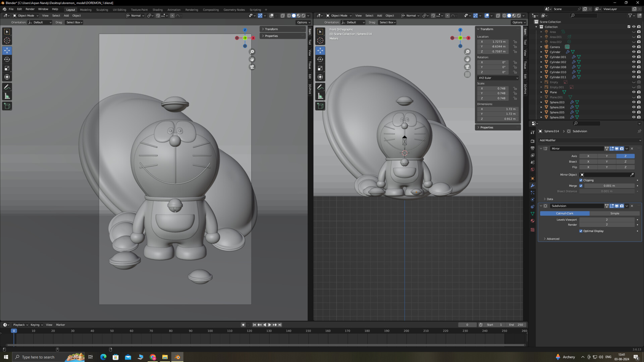Disable the Clipping checkbox in Mirror modifier
The height and width of the screenshot is (362, 644).
pyautogui.click(x=581, y=180)
